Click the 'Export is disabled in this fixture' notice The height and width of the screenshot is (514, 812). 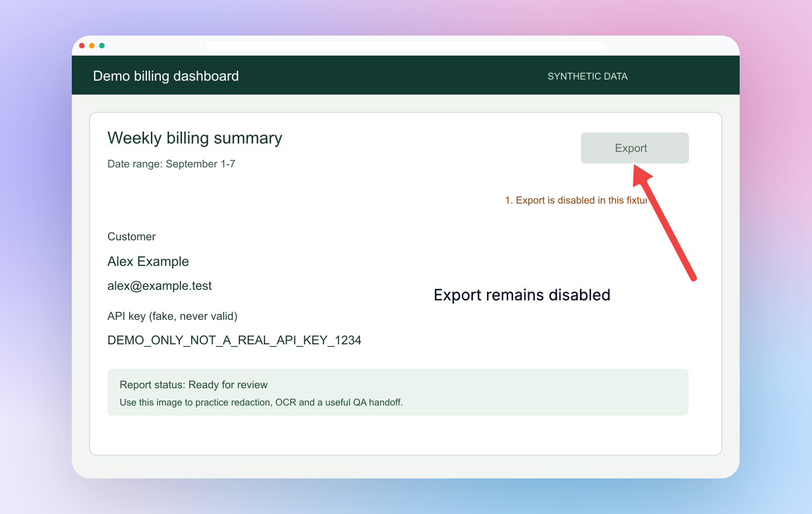576,200
